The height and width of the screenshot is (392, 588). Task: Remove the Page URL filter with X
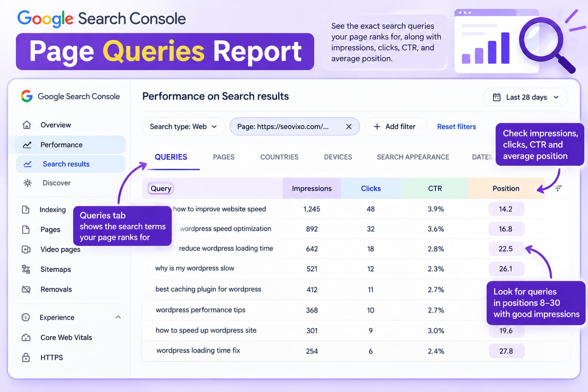click(349, 127)
